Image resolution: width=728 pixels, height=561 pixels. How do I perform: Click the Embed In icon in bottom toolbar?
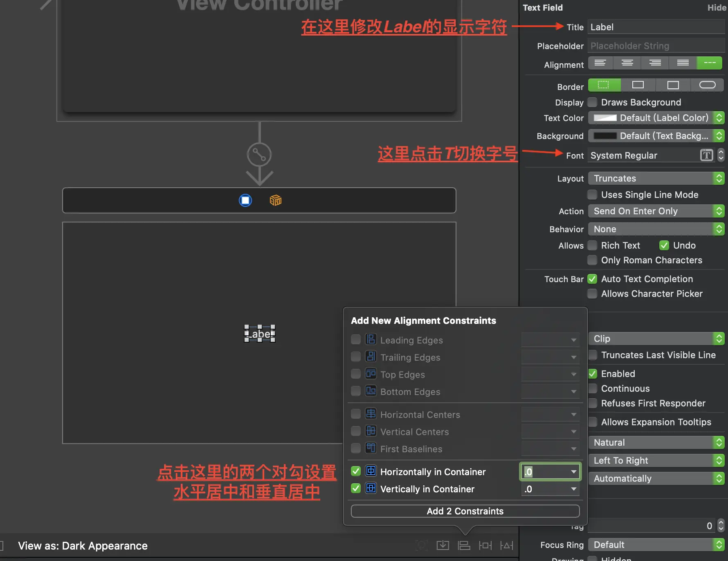tap(443, 545)
